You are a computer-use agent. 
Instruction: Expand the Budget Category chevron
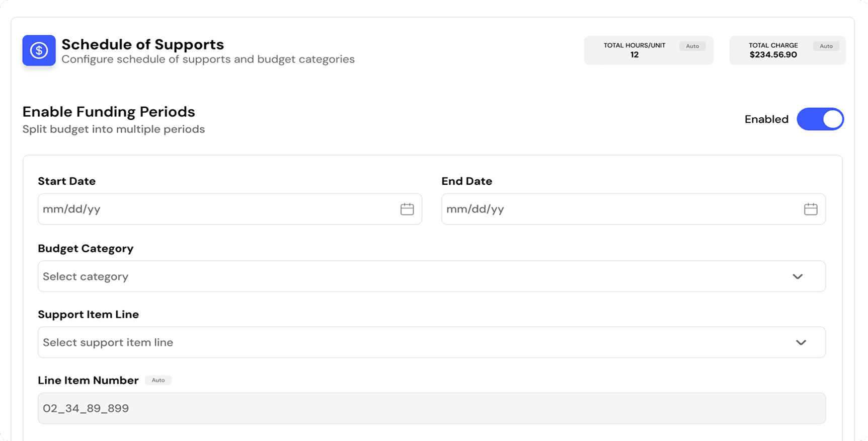coord(798,276)
